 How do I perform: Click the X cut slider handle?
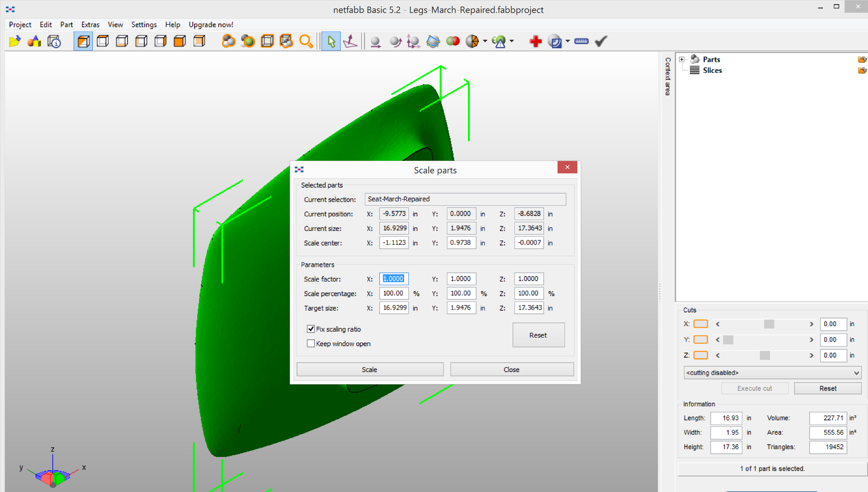tap(769, 324)
